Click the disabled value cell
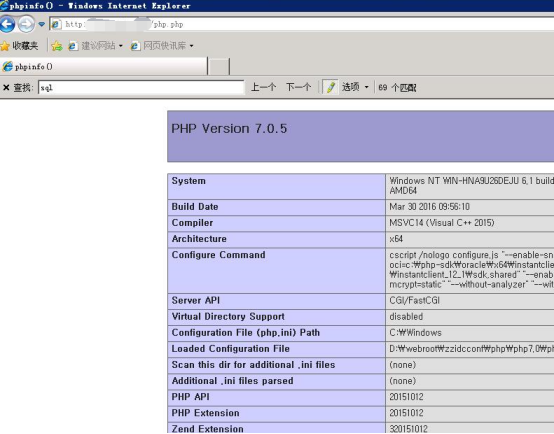Screen dimensions: 554x434 406,317
